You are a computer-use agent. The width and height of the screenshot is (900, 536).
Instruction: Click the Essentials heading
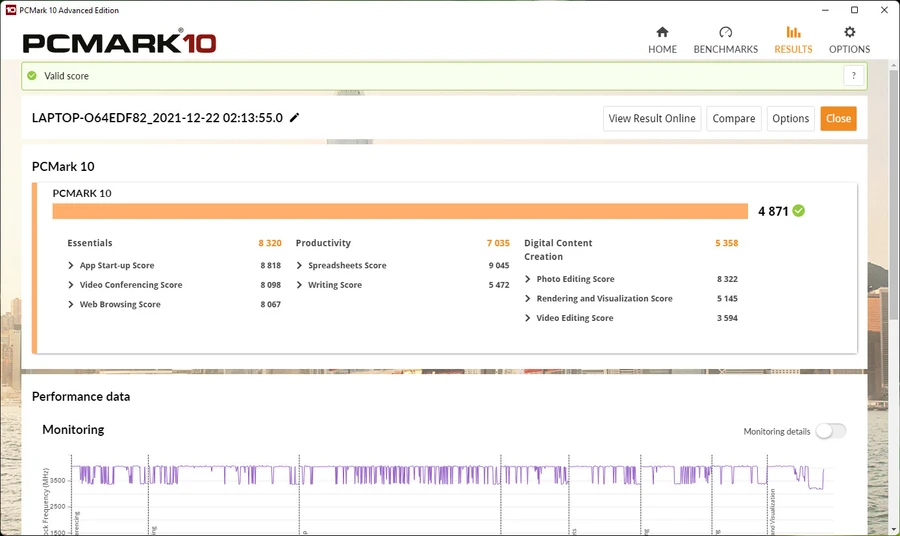tap(90, 243)
